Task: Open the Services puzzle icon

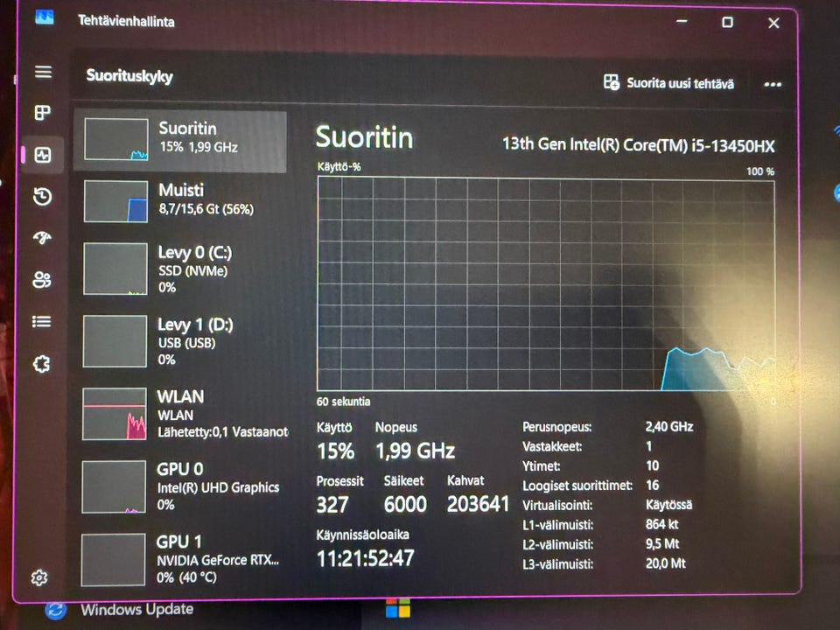Action: [x=41, y=364]
